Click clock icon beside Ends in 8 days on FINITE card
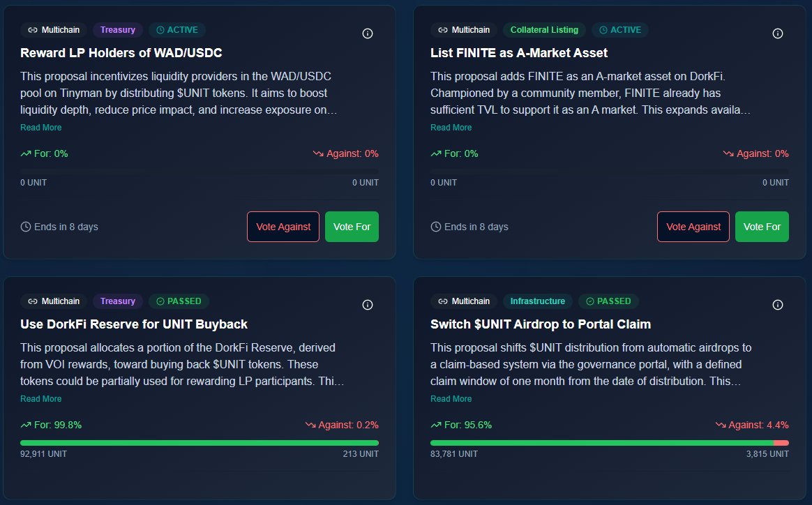The width and height of the screenshot is (812, 505). (436, 227)
